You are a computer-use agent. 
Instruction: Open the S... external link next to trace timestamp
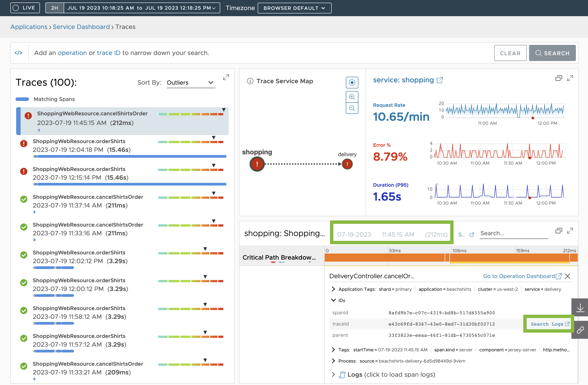466,234
